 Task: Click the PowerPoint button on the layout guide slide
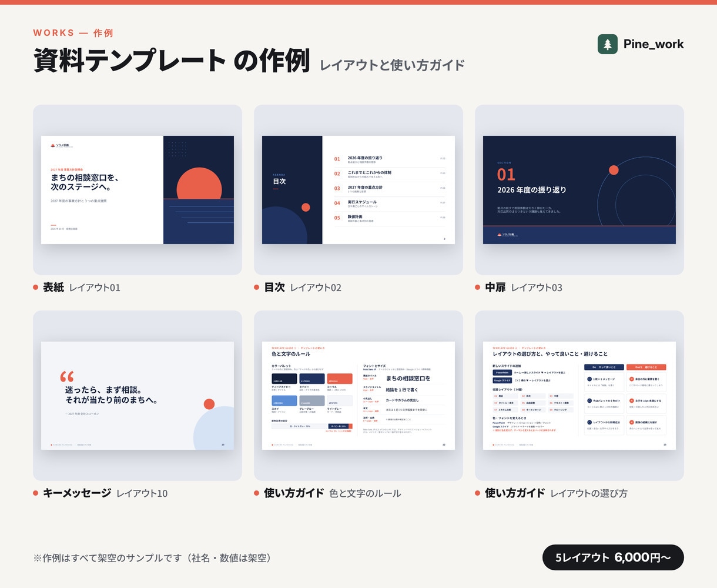pos(502,373)
